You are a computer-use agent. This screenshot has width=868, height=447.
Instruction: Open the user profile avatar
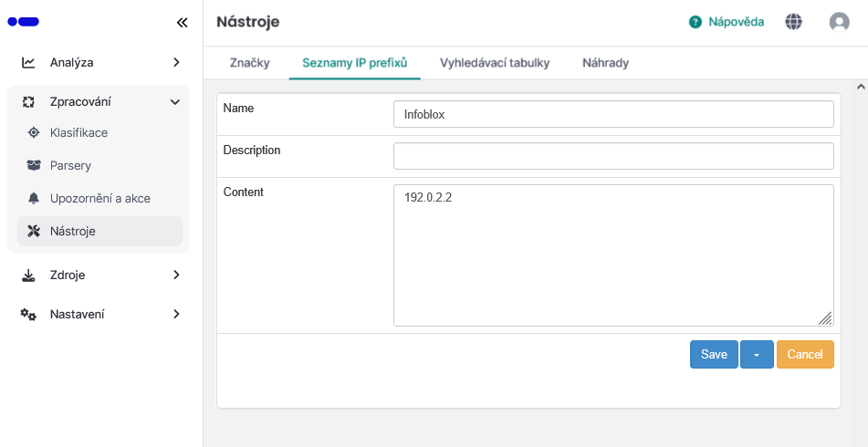click(839, 22)
